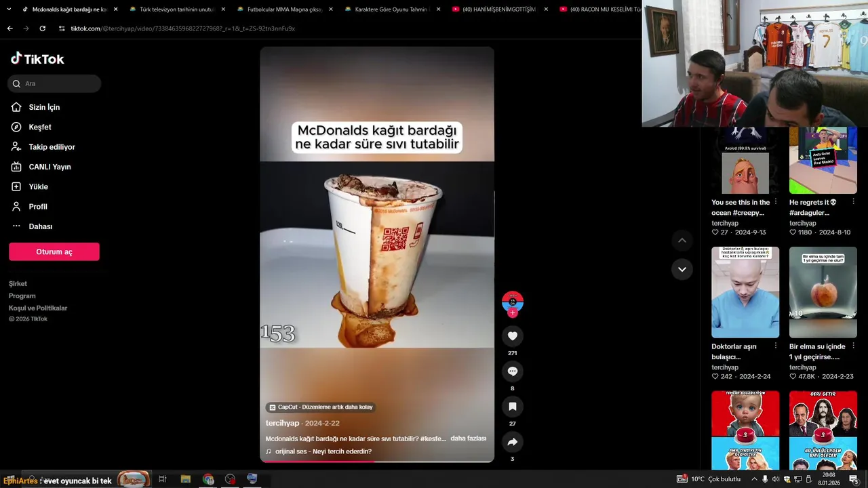Screen dimensions: 868x488
Task: Go to next video with down chevron
Action: [x=682, y=269]
